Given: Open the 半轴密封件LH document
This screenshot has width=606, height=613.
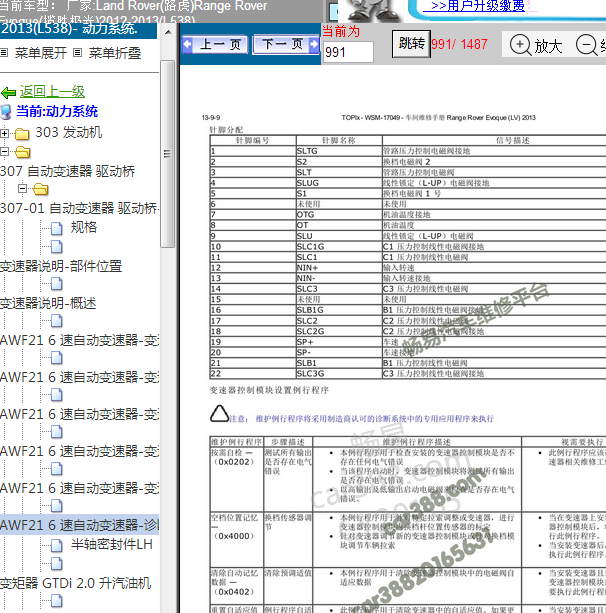Looking at the screenshot, I should (x=112, y=544).
